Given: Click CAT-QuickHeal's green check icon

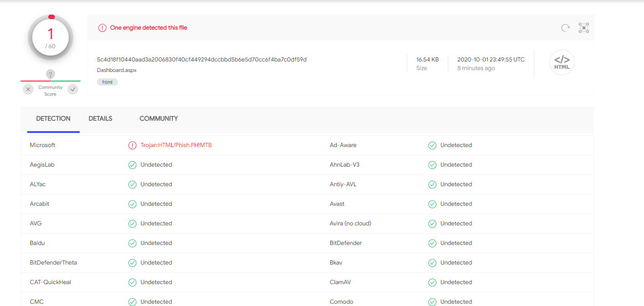Looking at the screenshot, I should point(132,282).
